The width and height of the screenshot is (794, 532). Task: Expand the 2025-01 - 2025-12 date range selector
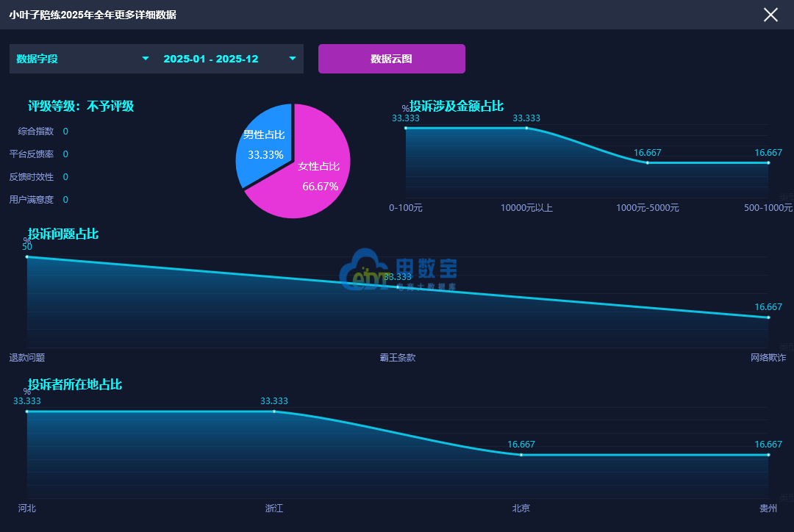pyautogui.click(x=229, y=59)
